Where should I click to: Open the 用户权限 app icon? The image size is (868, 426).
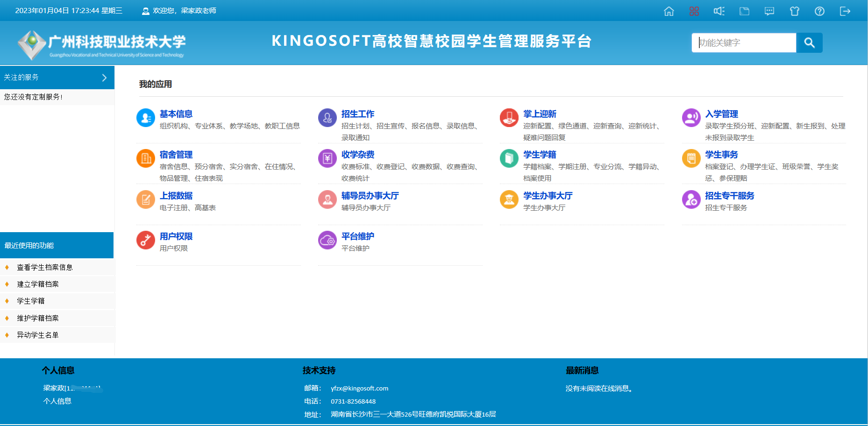146,240
